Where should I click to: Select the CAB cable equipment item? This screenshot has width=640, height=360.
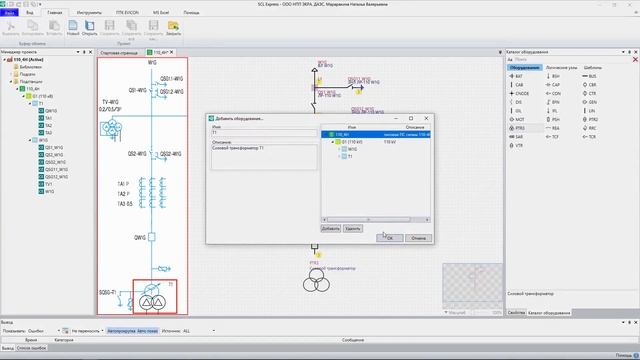tap(516, 85)
